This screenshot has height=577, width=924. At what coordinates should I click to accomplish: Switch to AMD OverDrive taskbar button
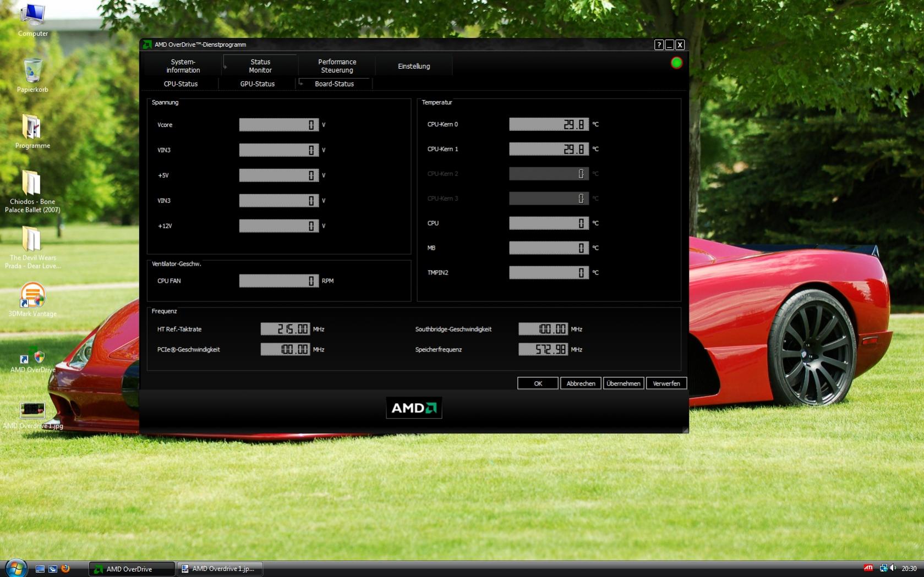pyautogui.click(x=132, y=569)
